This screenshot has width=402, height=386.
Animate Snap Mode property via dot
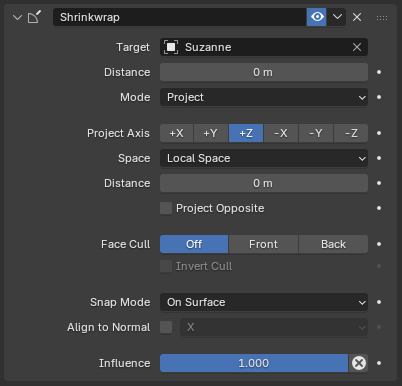point(379,302)
